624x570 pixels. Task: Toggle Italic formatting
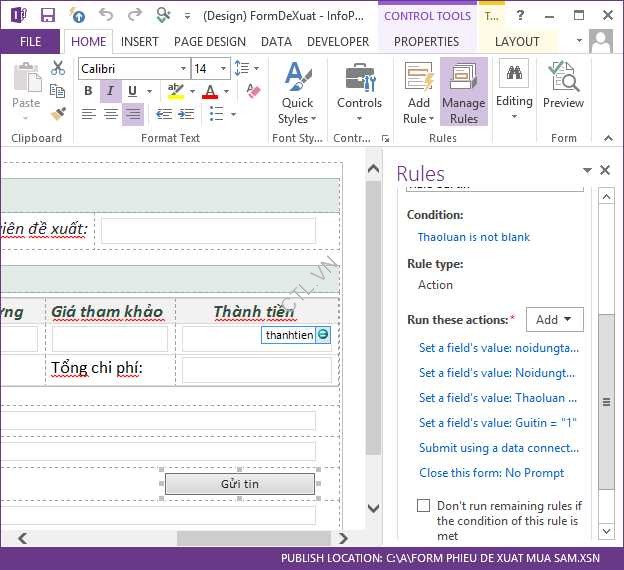pos(110,92)
